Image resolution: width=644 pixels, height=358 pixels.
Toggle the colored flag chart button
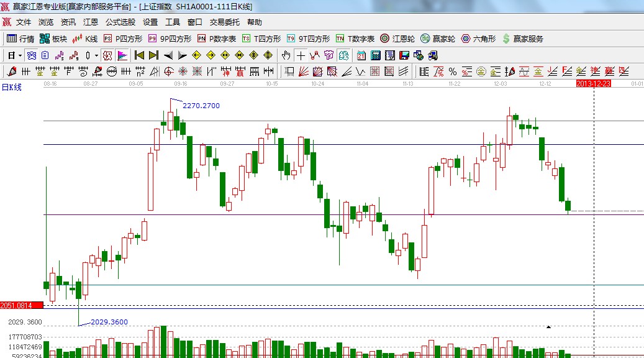click(x=122, y=55)
